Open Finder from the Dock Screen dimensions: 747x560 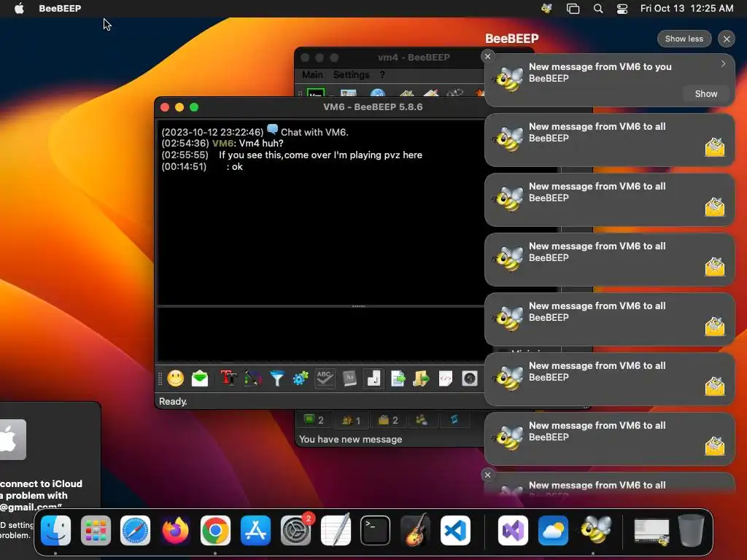[55, 530]
